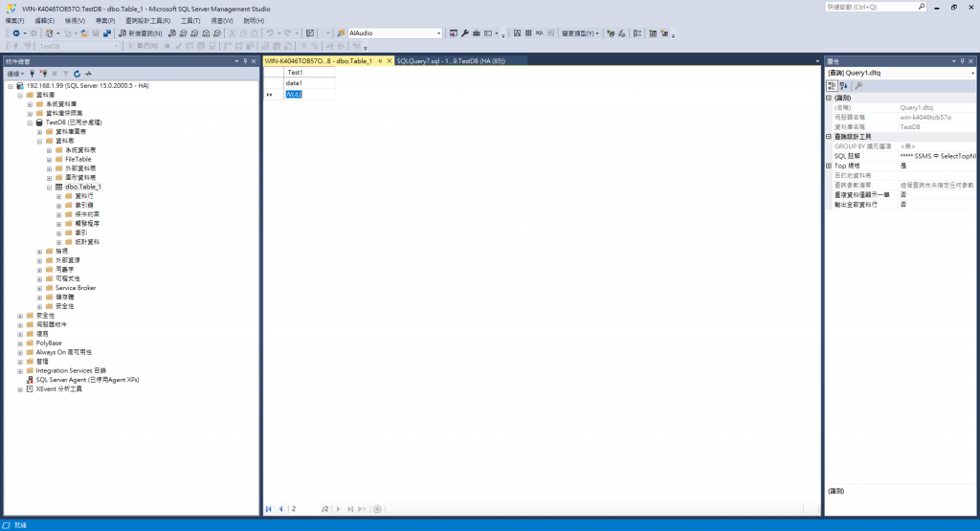Go to first record navigation icon
980x531 pixels.
[x=269, y=509]
